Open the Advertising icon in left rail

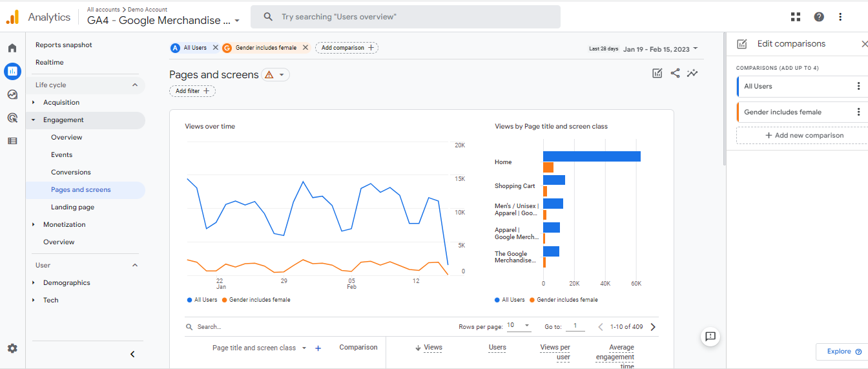click(x=12, y=118)
